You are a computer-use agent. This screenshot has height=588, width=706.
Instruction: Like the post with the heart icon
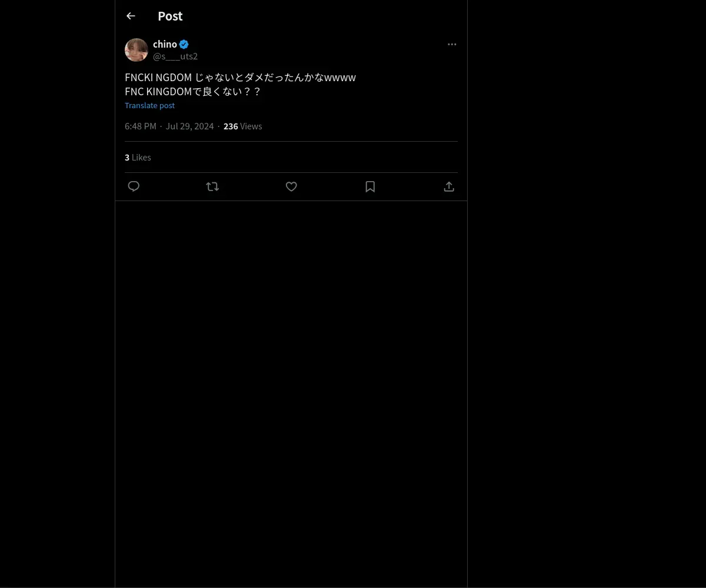pos(291,186)
